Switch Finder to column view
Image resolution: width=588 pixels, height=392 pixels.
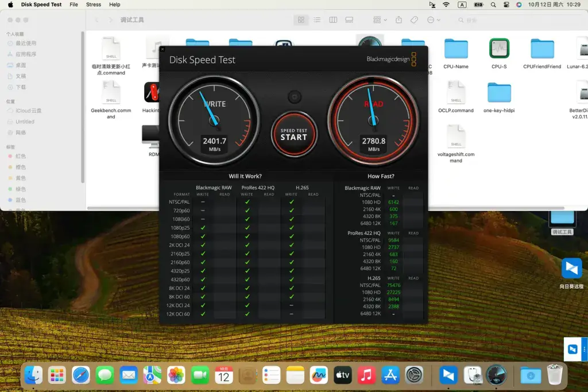pos(333,20)
